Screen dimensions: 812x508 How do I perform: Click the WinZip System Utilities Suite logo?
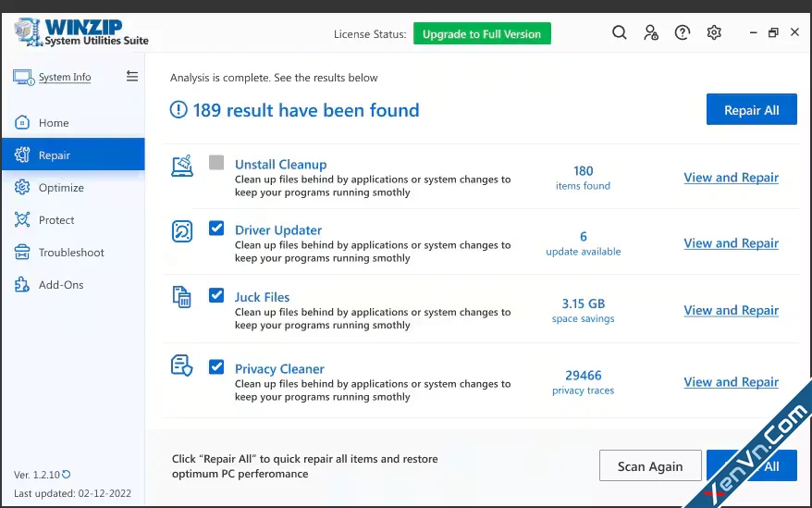coord(81,32)
